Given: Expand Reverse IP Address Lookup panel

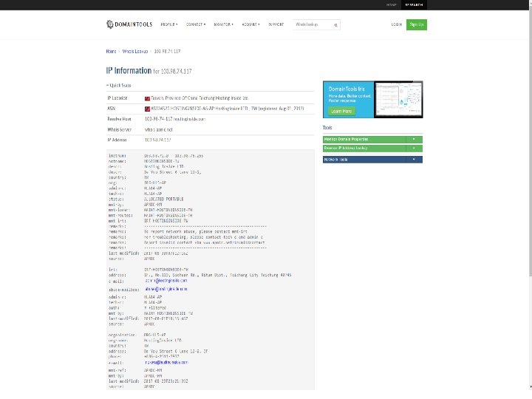Looking at the screenshot, I should pyautogui.click(x=372, y=149).
